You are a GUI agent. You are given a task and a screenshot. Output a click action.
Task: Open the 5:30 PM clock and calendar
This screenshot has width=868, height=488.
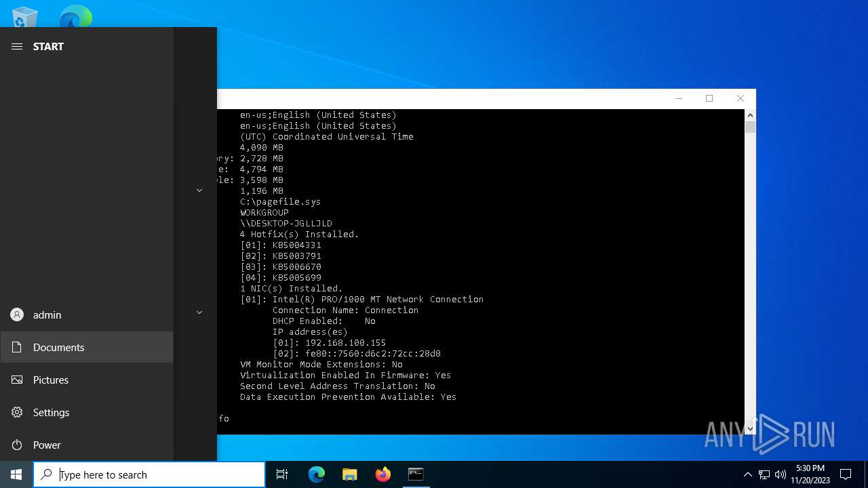tap(810, 474)
